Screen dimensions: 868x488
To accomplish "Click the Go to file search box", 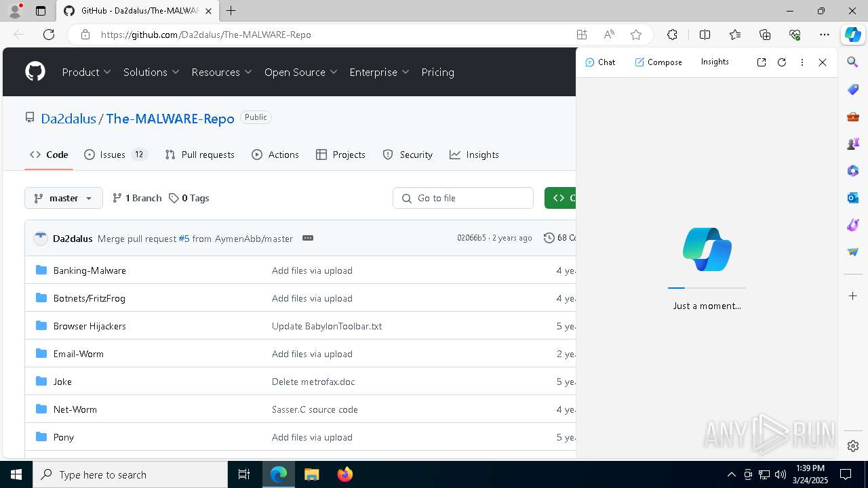I will coord(463,198).
